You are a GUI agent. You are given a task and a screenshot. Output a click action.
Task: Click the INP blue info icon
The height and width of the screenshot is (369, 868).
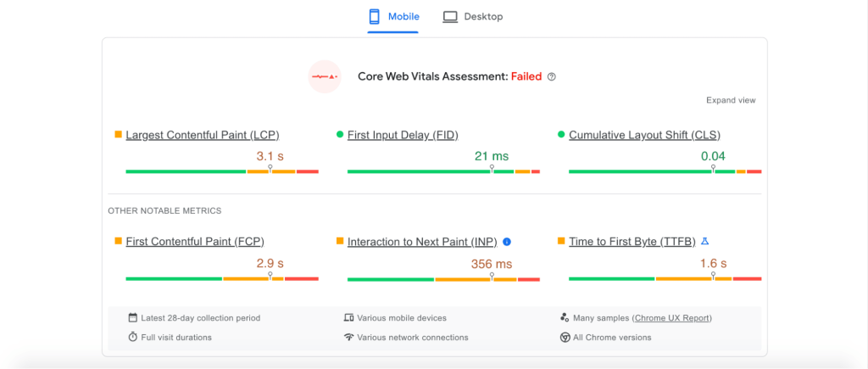coord(507,242)
